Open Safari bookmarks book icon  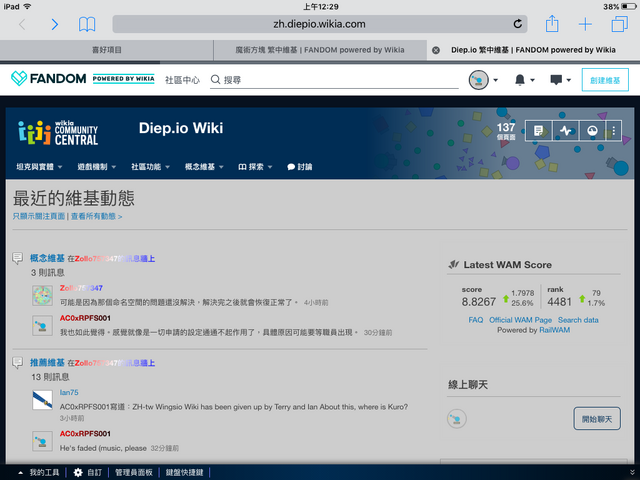[87, 24]
